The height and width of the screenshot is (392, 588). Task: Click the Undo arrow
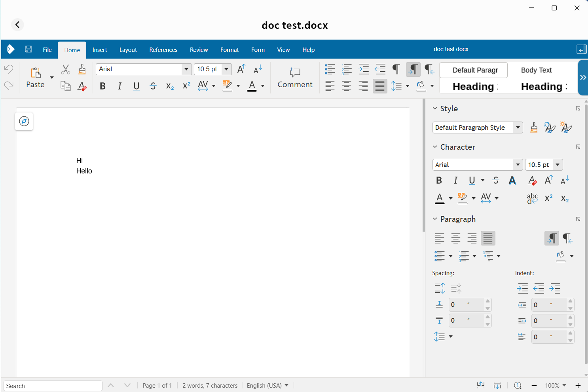[9, 69]
